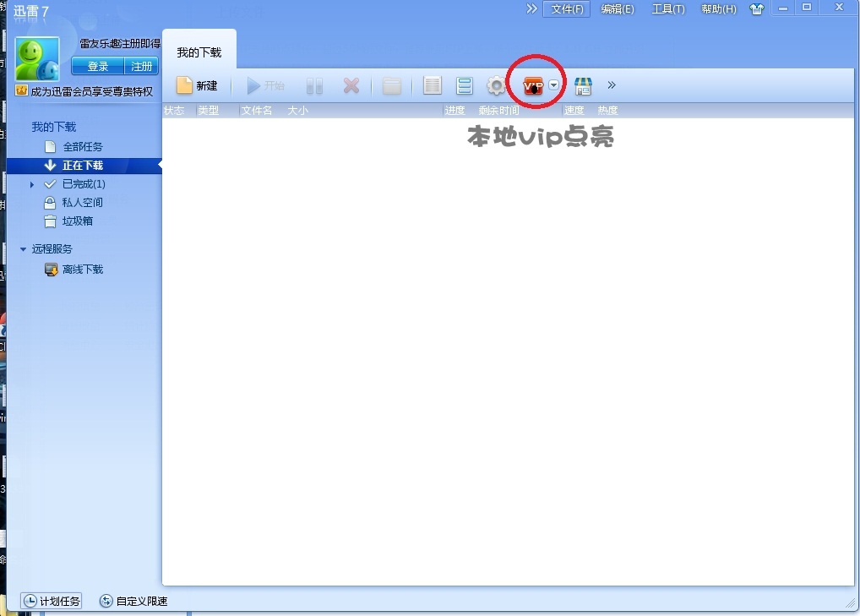Click the skin shirt icon in title bar
The image size is (860, 616).
pyautogui.click(x=757, y=8)
